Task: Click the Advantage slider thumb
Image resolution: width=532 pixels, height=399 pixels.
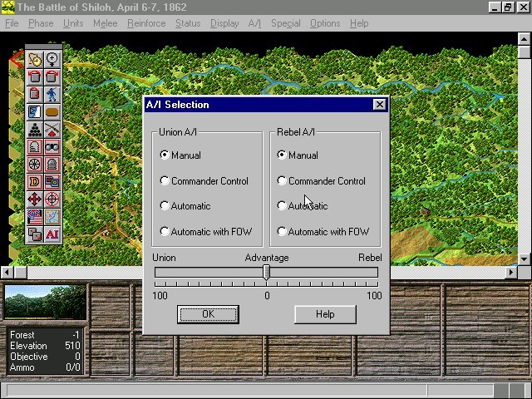Action: (267, 273)
